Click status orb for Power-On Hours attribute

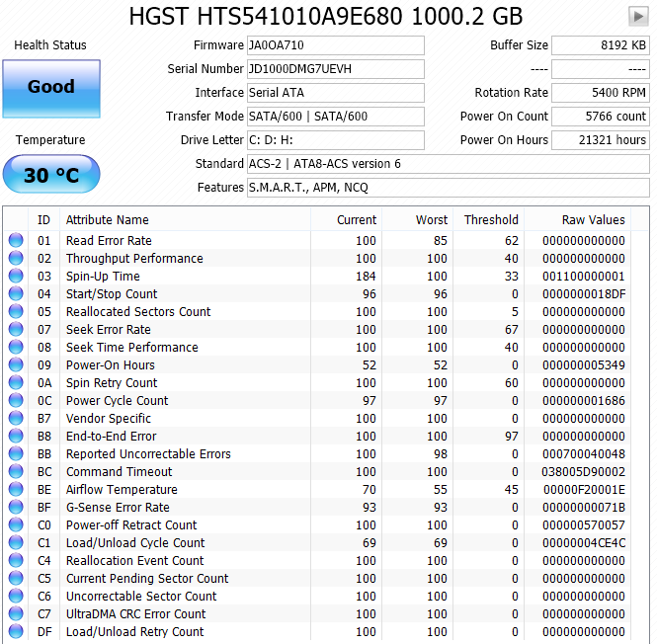(16, 365)
